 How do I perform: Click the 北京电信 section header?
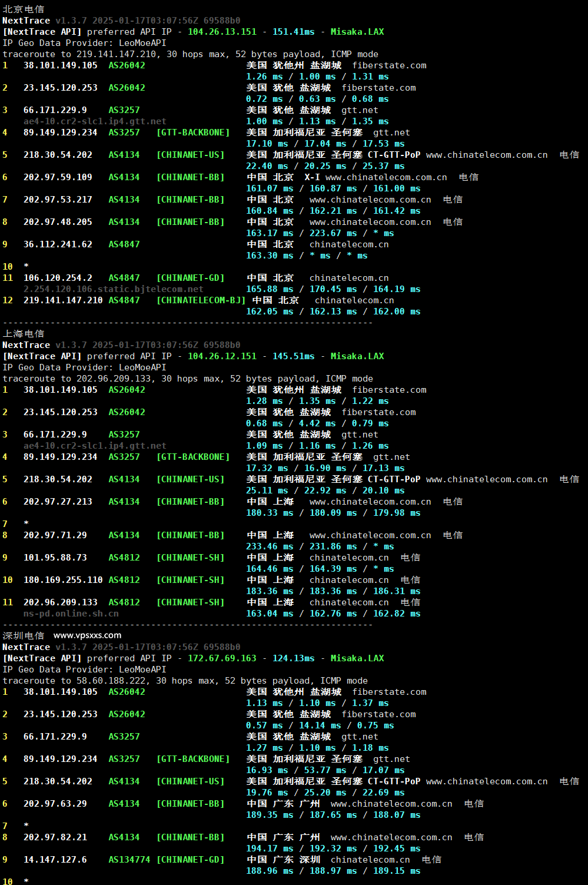click(22, 9)
